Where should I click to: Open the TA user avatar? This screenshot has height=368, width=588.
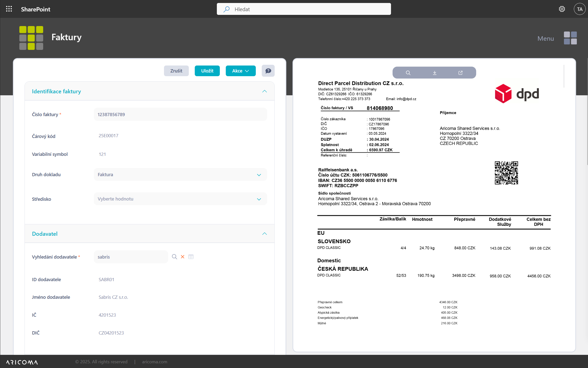click(x=580, y=9)
